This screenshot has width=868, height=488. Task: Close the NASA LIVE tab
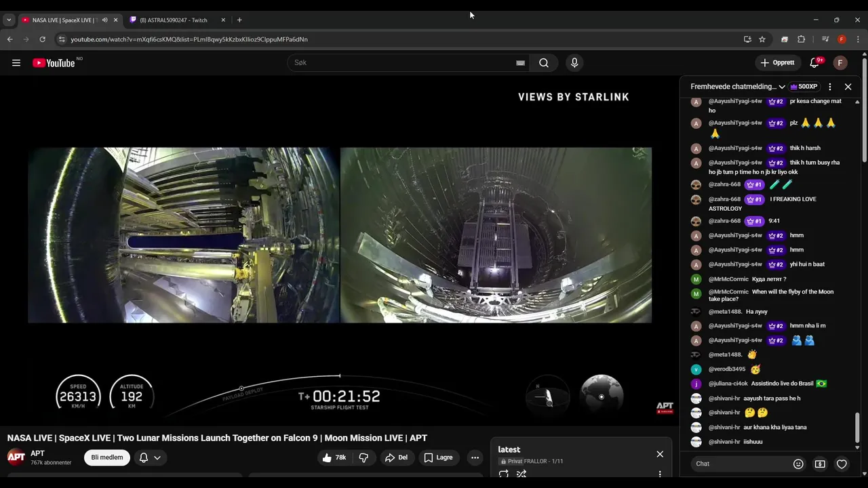pos(115,20)
